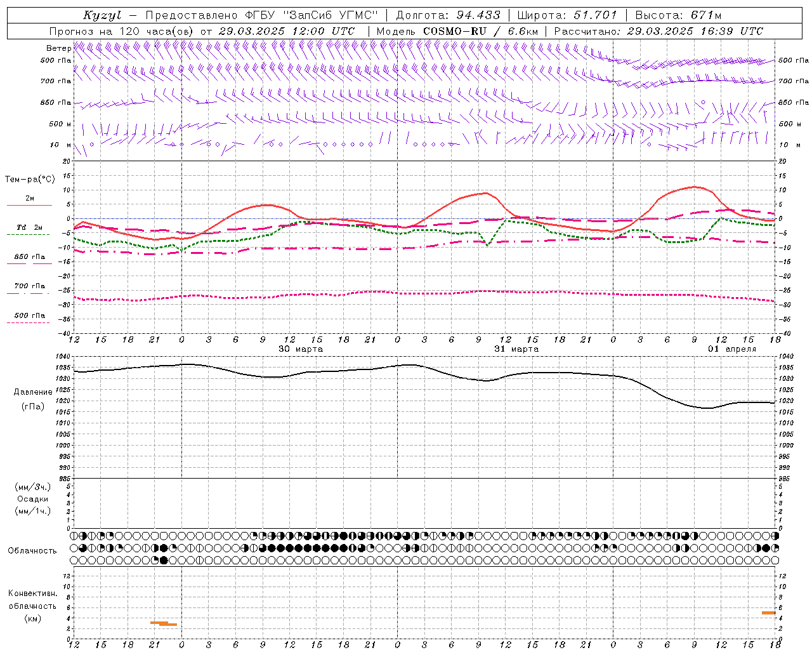Click the orange convective bar at chart end

point(769,613)
